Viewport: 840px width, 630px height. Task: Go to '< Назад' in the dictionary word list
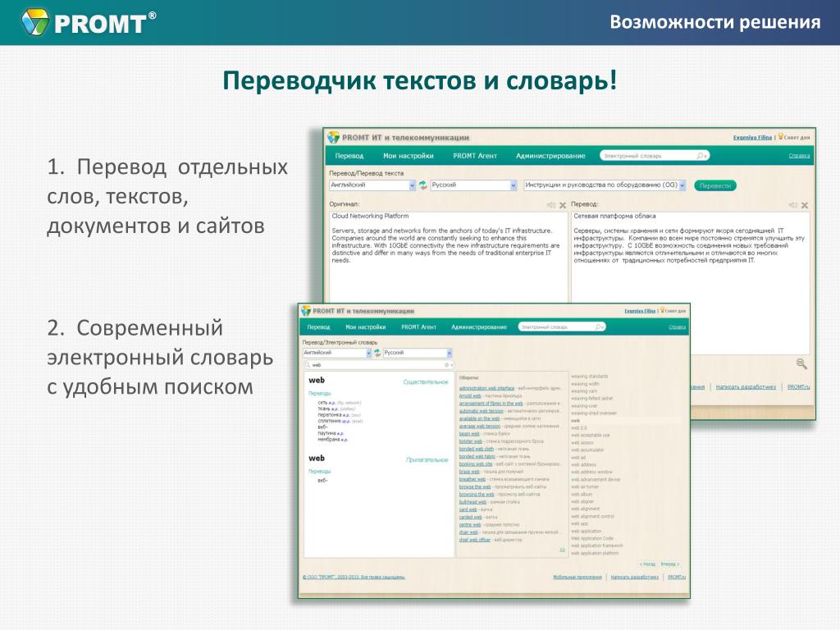coord(647,564)
